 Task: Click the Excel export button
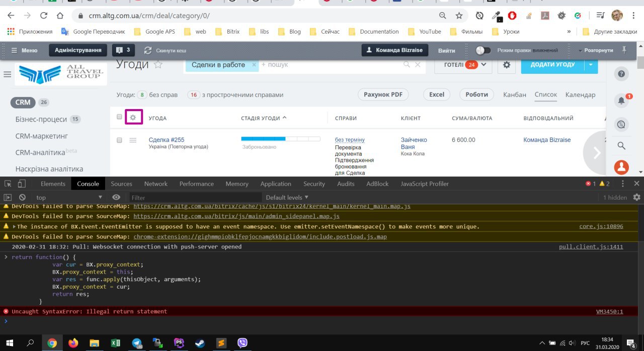pyautogui.click(x=437, y=95)
